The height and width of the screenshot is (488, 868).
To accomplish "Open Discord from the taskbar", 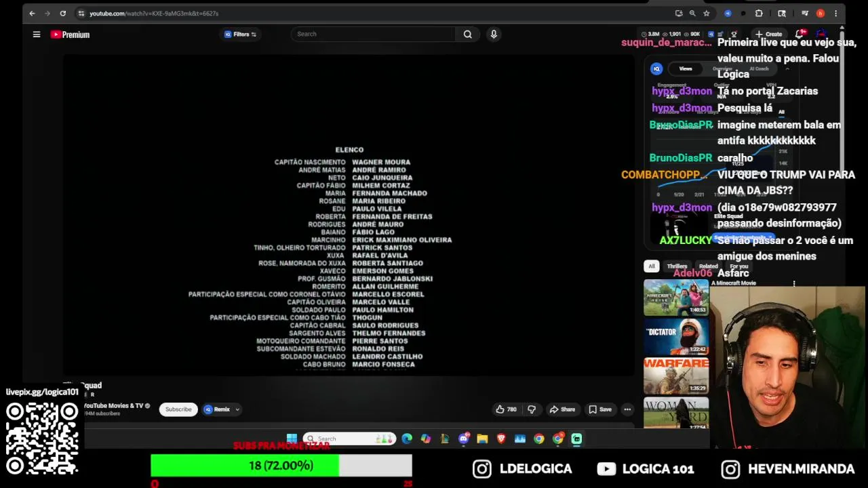I will pos(463,439).
